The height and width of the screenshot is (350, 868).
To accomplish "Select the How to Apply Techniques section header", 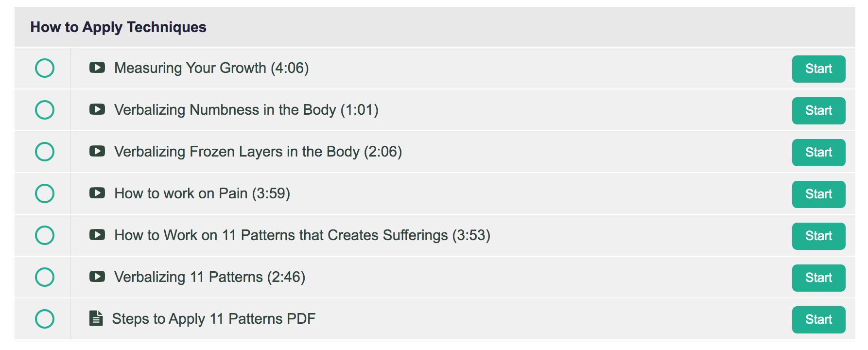I will pyautogui.click(x=118, y=27).
